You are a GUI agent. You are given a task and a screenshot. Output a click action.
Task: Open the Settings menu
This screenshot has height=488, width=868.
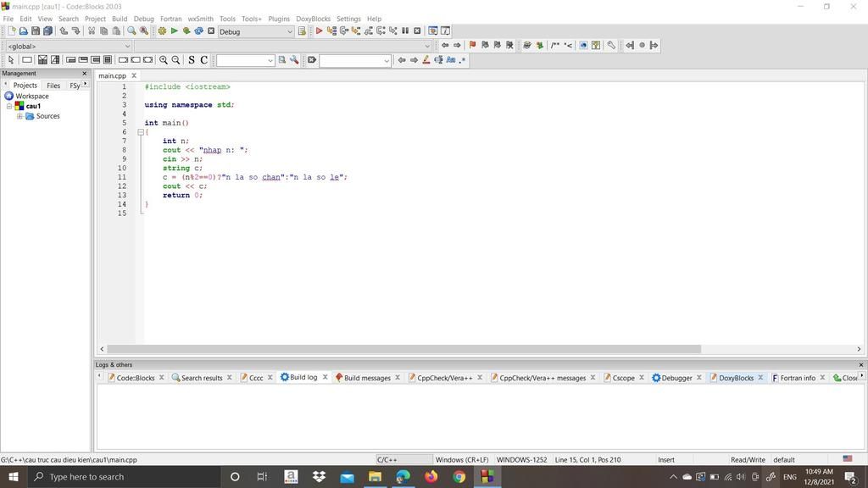point(348,19)
